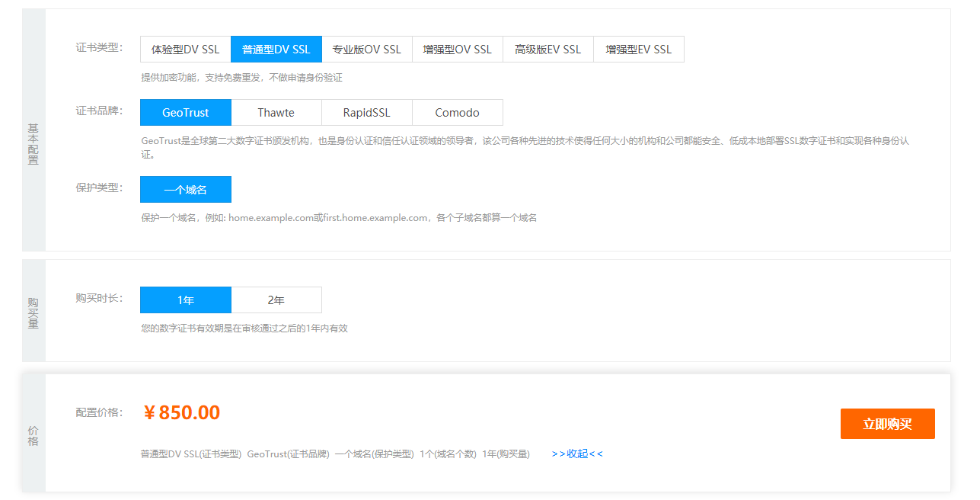Collapse the price details with >>收起<<
The width and height of the screenshot is (980, 500).
576,454
